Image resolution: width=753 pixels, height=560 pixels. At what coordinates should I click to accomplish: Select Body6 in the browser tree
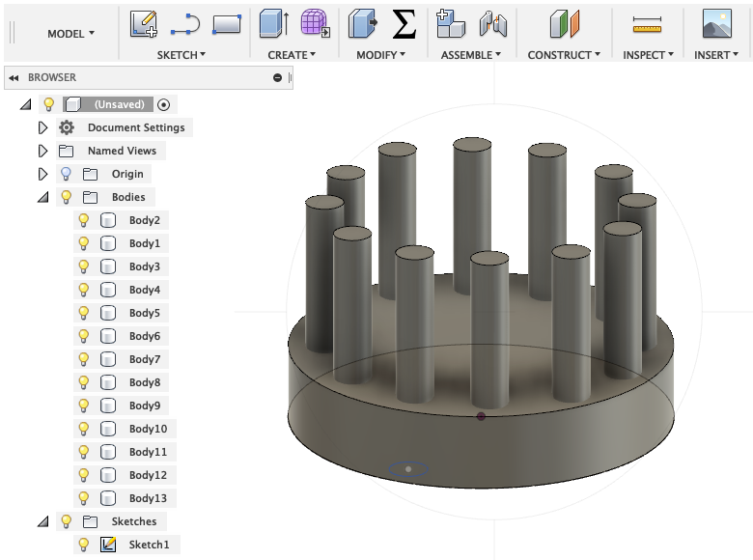[145, 336]
